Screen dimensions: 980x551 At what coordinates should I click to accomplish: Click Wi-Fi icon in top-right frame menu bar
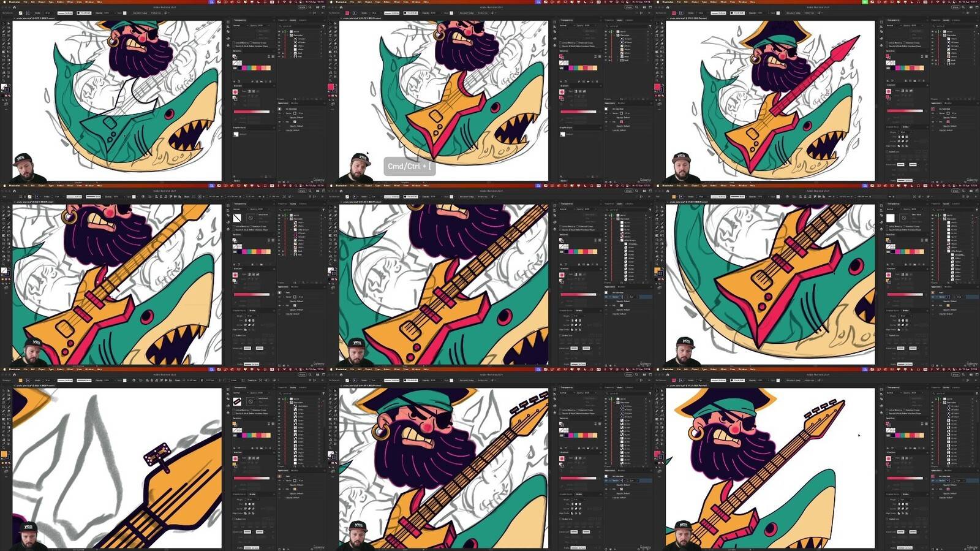click(937, 2)
